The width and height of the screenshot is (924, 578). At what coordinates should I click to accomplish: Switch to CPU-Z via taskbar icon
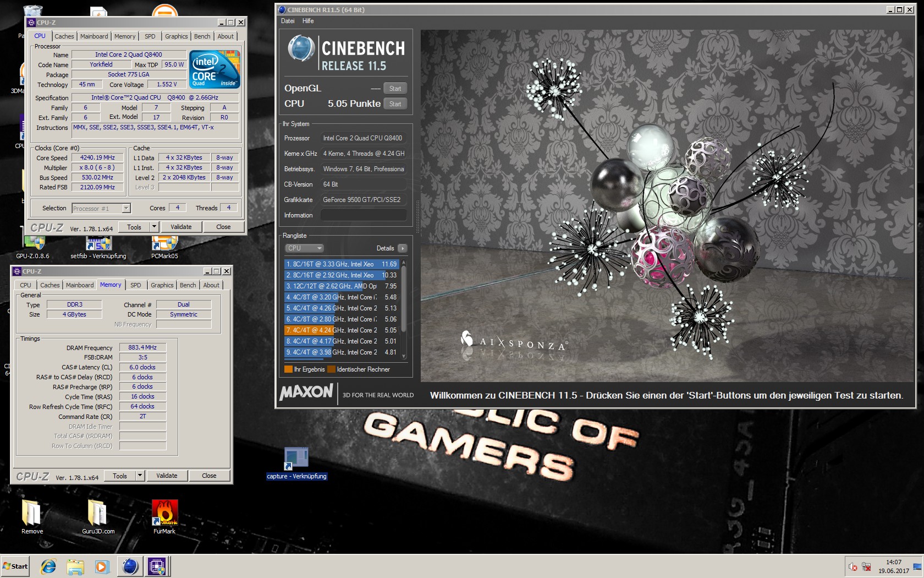(x=157, y=566)
